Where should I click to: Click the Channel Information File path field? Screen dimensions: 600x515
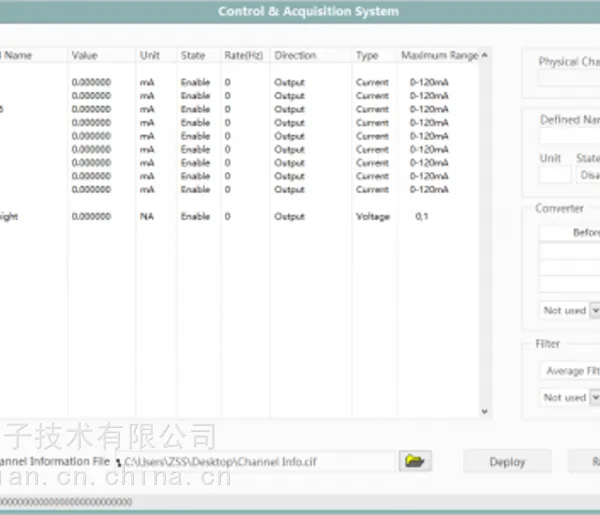pyautogui.click(x=255, y=462)
